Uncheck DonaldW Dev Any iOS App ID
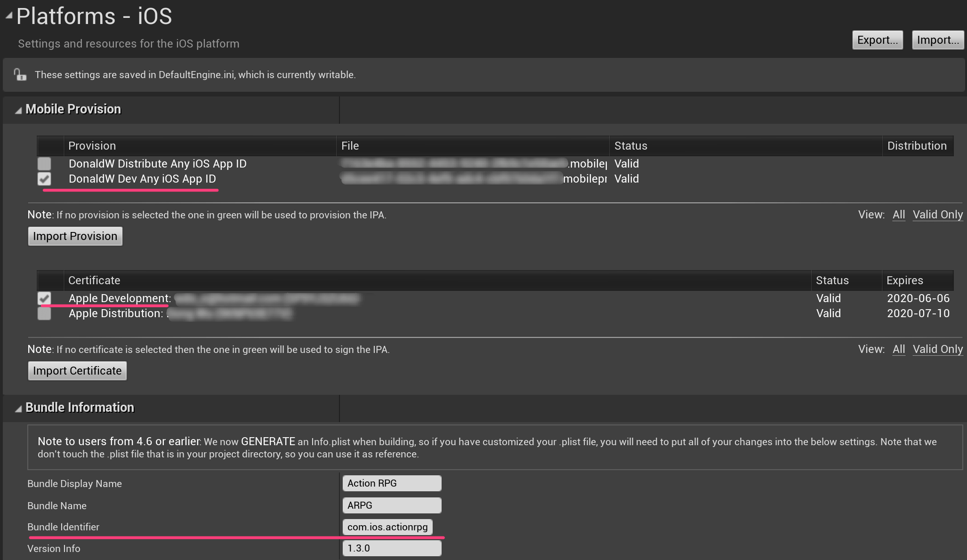This screenshot has width=967, height=560. coord(44,179)
